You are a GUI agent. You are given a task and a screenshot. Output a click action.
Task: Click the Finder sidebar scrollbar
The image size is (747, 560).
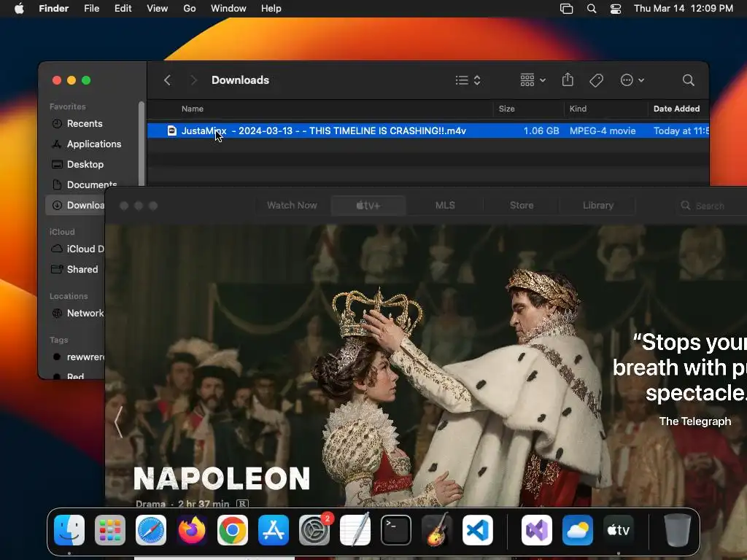pos(141,144)
